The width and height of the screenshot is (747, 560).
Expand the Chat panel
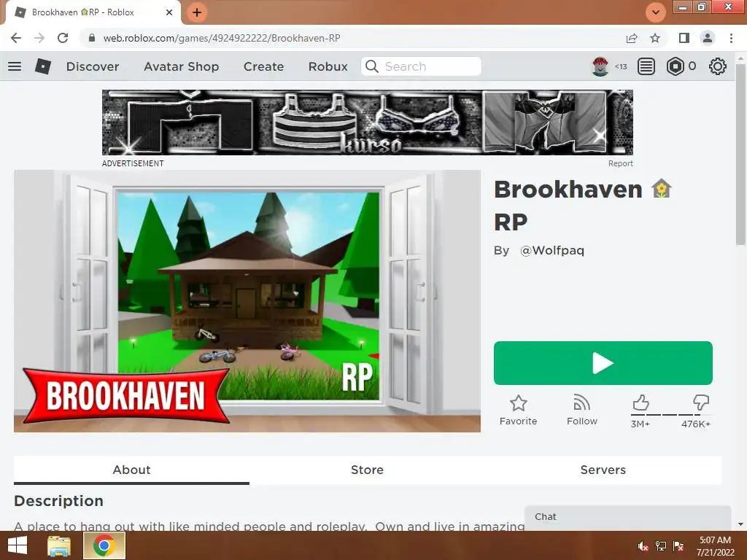[628, 517]
